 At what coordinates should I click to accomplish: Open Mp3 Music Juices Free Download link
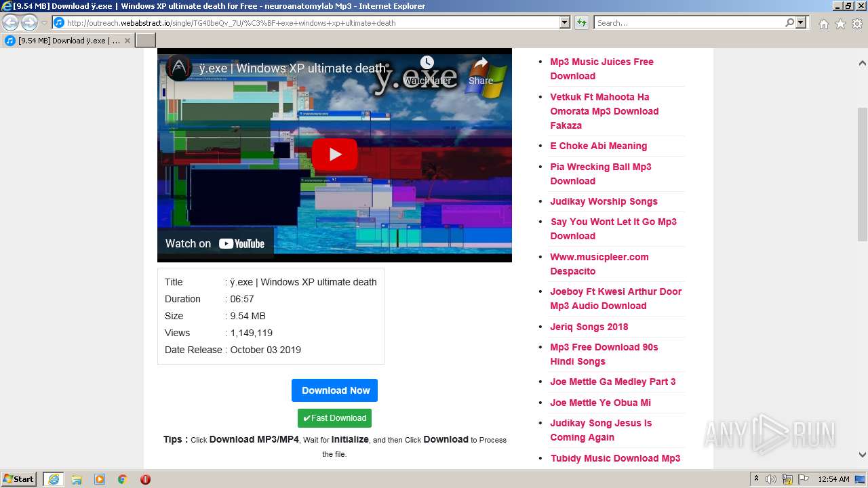pos(601,68)
